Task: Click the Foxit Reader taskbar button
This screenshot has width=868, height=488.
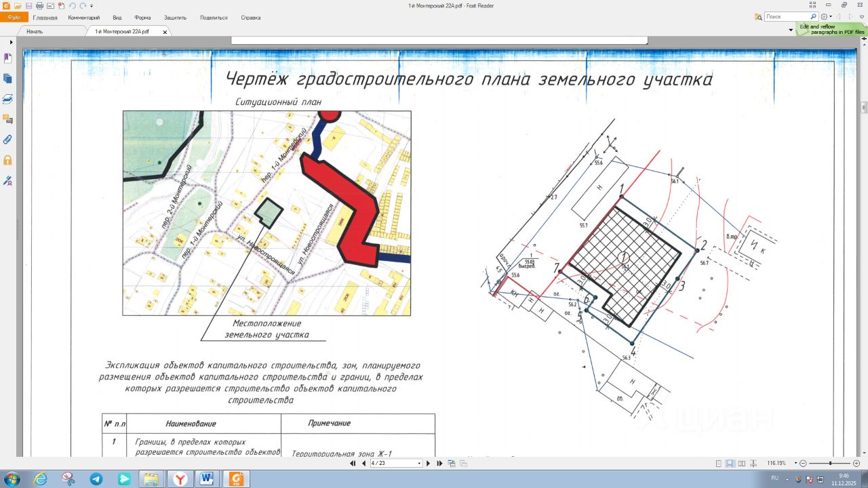Action: [237, 479]
